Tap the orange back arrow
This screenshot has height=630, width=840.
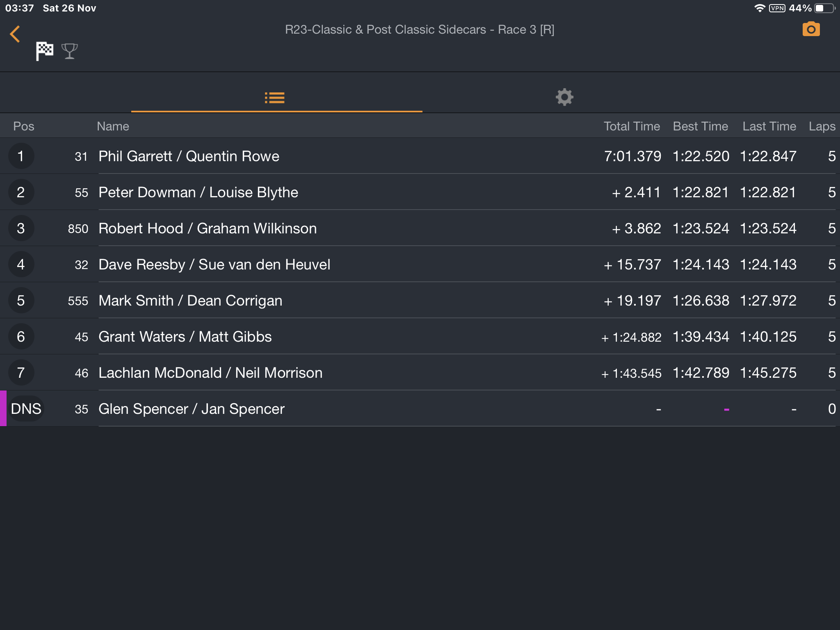pyautogui.click(x=15, y=34)
